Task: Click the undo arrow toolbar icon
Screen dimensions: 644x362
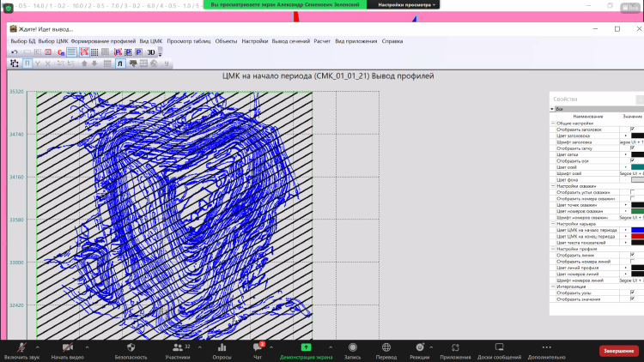Action: [15, 52]
